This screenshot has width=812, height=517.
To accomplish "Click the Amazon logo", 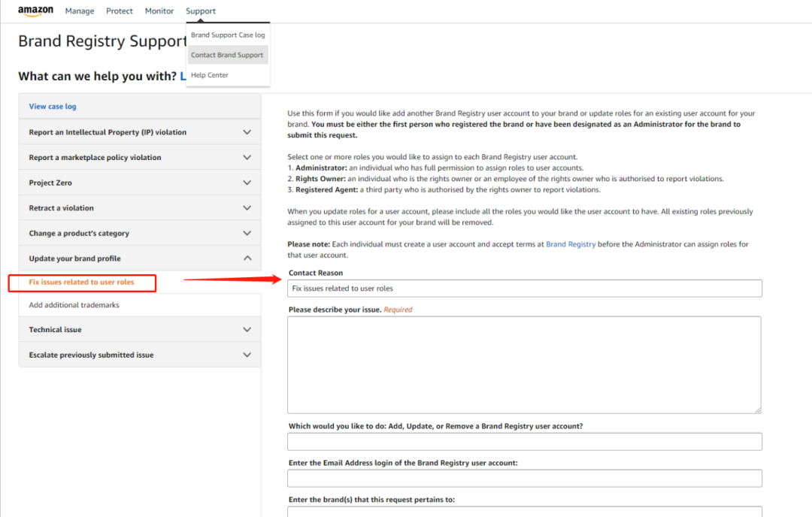I will pos(35,11).
